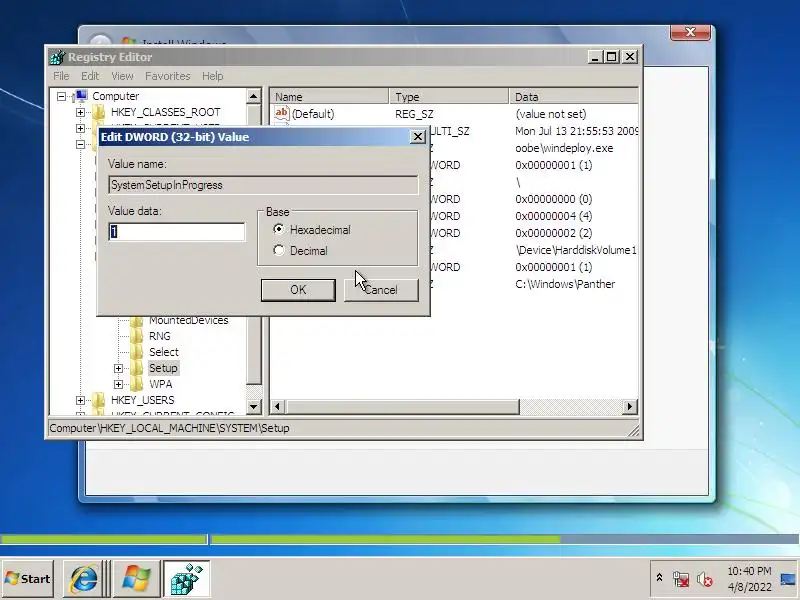Click the show desktop tray icon
This screenshot has width=800, height=600.
pos(788,579)
